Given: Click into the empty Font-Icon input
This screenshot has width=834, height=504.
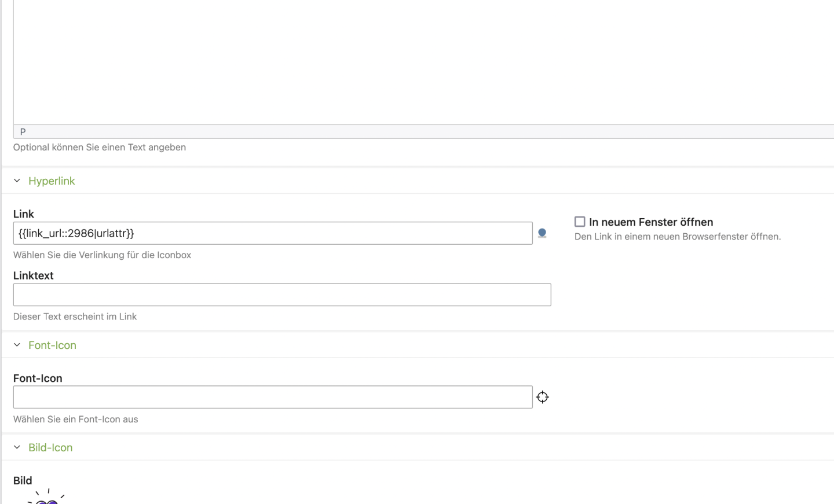Looking at the screenshot, I should pos(272,398).
